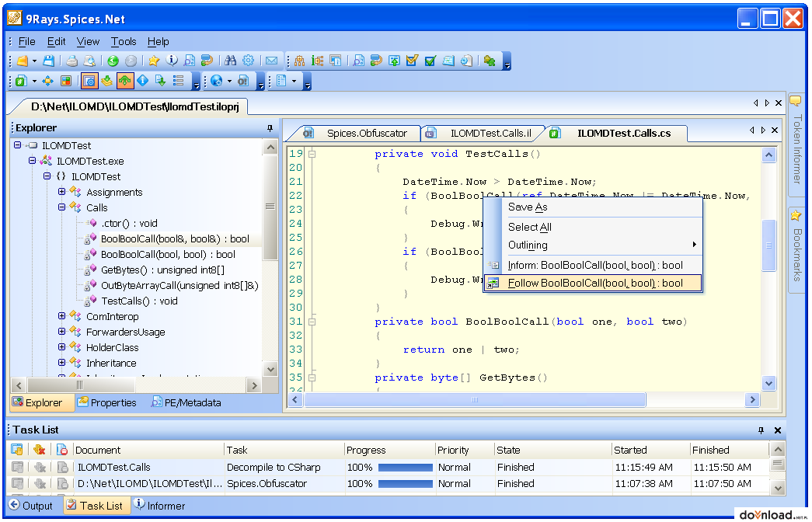The image size is (812, 522).
Task: Select TestCalls() : void in the tree
Action: pyautogui.click(x=139, y=301)
